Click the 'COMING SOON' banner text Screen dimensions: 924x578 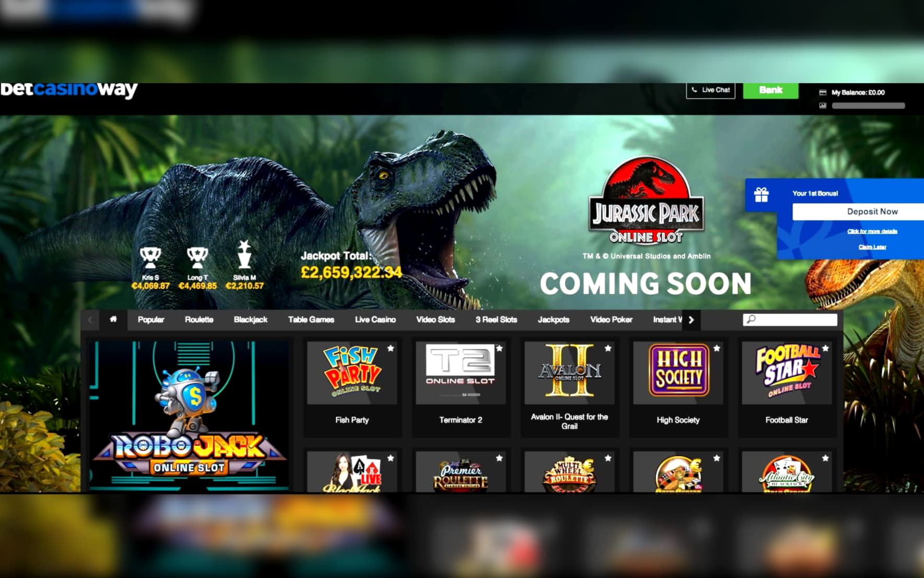645,284
